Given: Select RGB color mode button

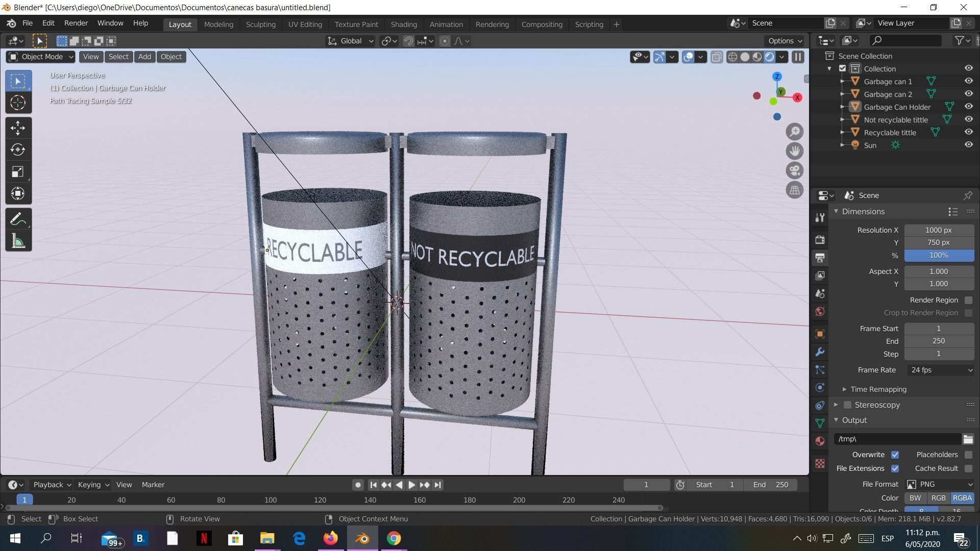Looking at the screenshot, I should tap(938, 498).
